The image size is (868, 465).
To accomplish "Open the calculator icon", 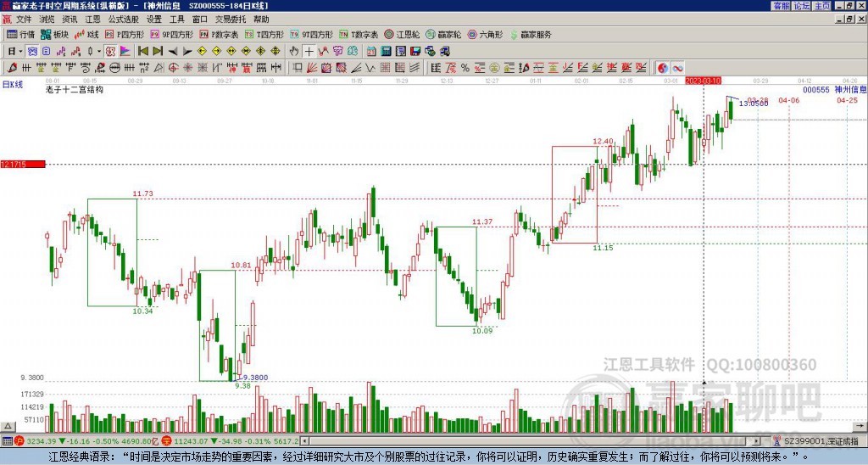I will coord(386,52).
